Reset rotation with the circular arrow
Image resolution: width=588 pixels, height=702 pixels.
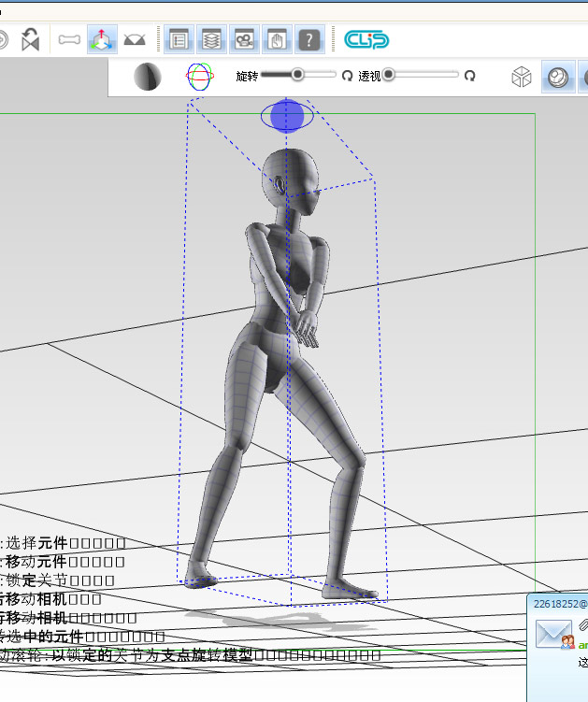(347, 76)
